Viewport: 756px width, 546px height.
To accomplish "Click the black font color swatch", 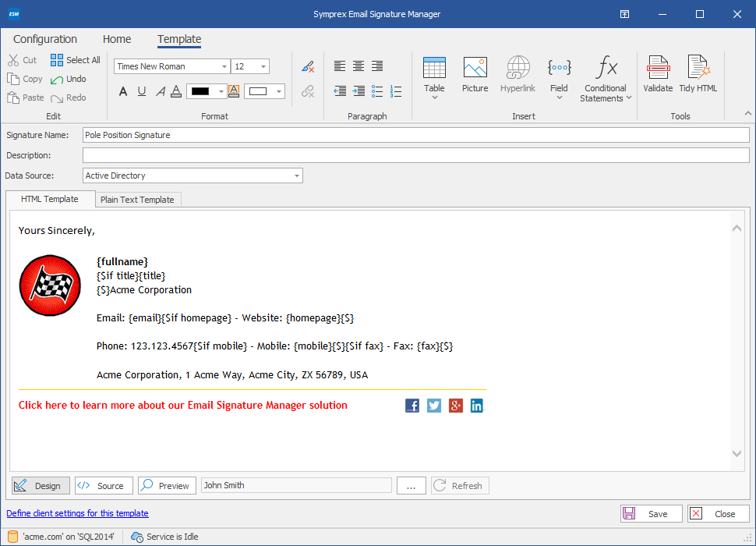I will coord(200,91).
